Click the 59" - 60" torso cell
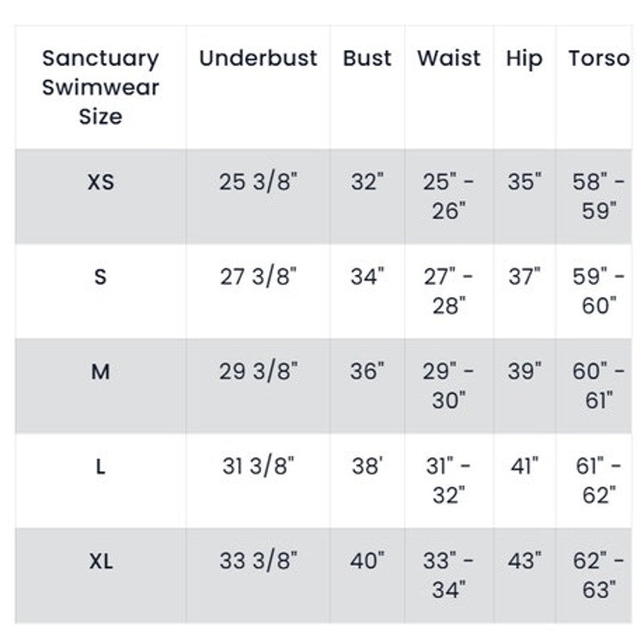 pyautogui.click(x=598, y=291)
